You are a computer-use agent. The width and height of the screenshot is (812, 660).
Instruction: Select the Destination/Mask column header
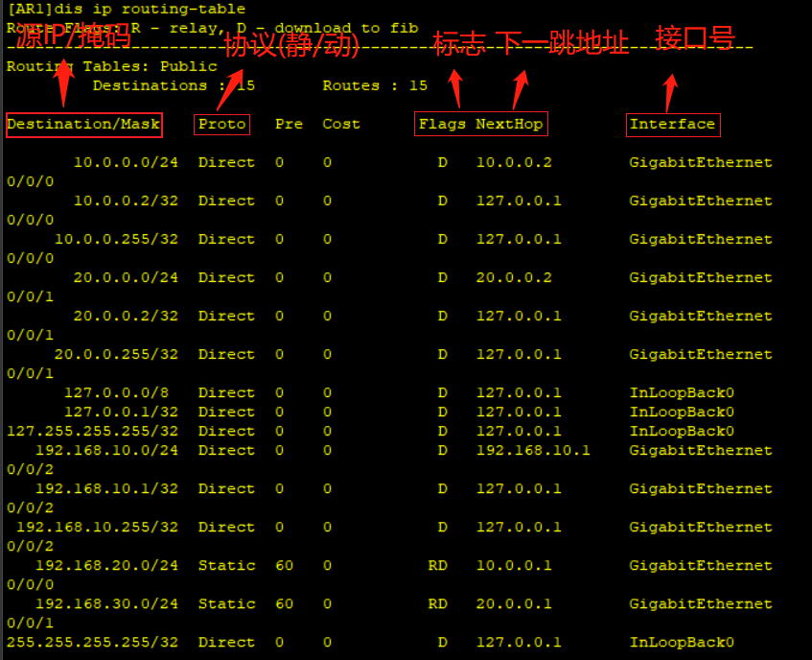pos(83,125)
